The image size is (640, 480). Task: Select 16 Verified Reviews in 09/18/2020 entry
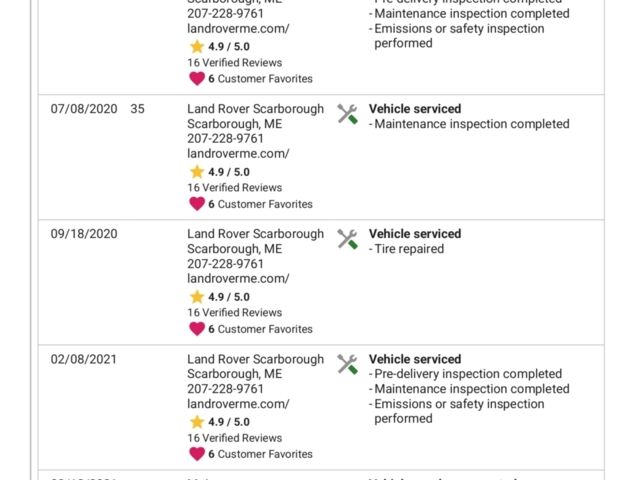(x=235, y=313)
